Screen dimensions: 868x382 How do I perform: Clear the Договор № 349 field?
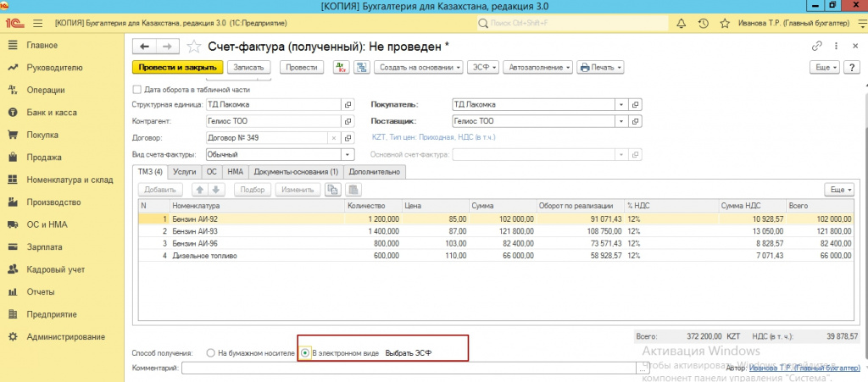(334, 138)
